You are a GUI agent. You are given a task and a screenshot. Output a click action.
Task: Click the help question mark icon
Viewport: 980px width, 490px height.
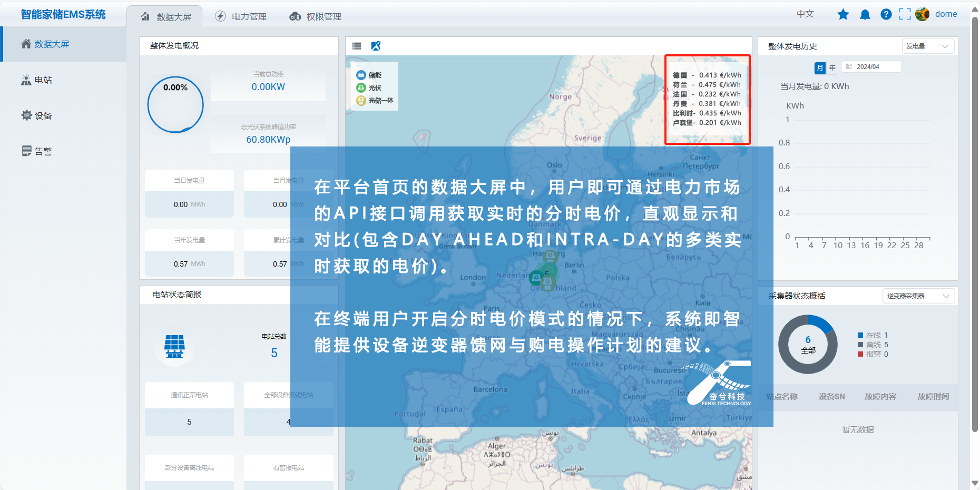pos(886,14)
